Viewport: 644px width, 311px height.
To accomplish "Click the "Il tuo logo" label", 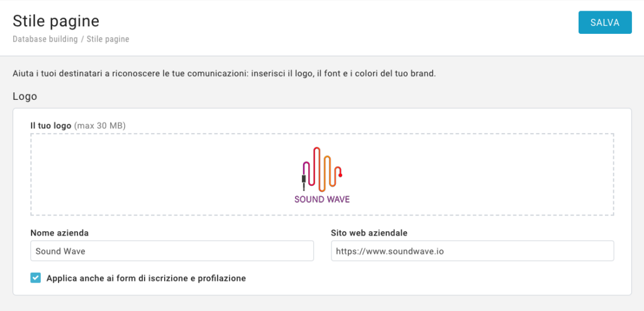I will [51, 126].
